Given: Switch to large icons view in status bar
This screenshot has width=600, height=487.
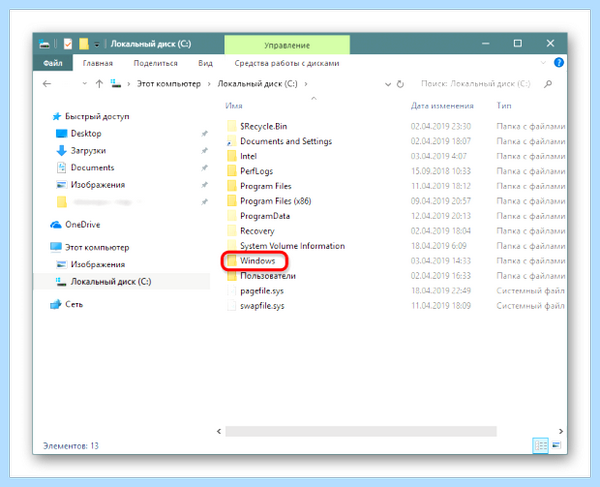Looking at the screenshot, I should click(x=556, y=445).
